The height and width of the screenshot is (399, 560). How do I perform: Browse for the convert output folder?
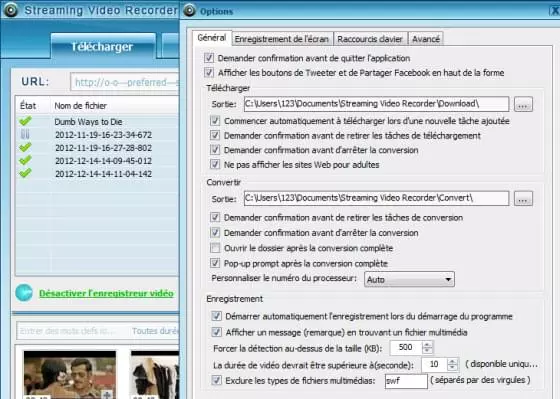click(x=523, y=199)
